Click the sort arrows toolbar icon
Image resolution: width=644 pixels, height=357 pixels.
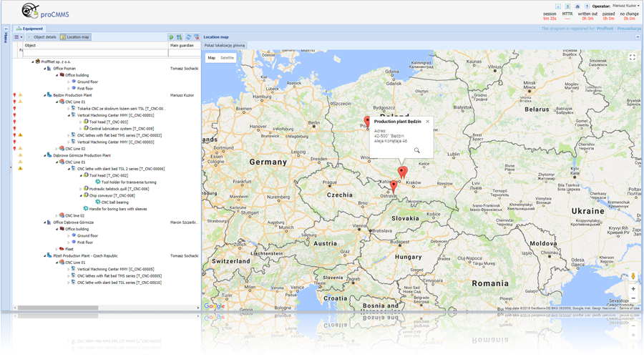click(179, 37)
